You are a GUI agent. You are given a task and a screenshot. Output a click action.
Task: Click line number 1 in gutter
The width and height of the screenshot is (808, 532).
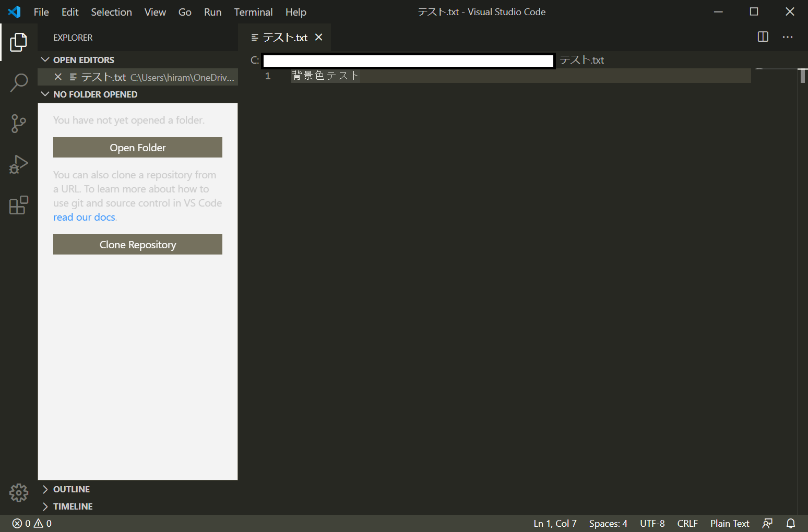[268, 76]
